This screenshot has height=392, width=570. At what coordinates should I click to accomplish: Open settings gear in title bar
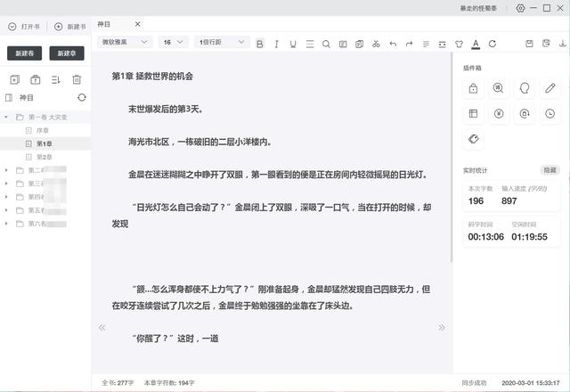pyautogui.click(x=520, y=8)
